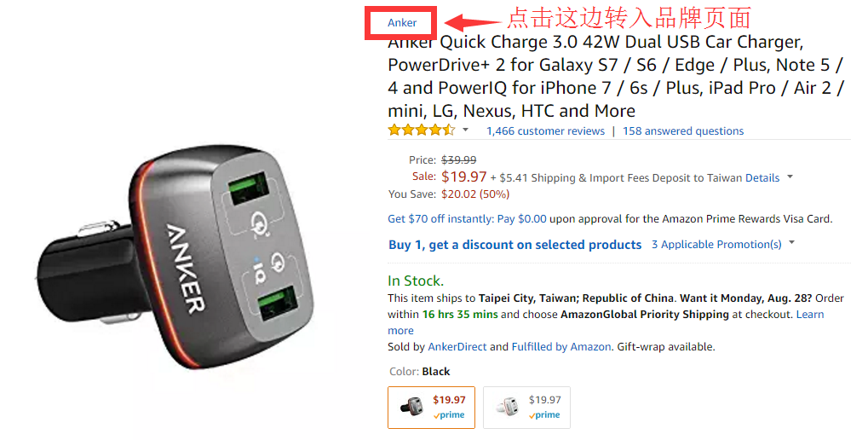The height and width of the screenshot is (440, 868).
Task: Click the shipping Details link
Action: click(x=762, y=178)
